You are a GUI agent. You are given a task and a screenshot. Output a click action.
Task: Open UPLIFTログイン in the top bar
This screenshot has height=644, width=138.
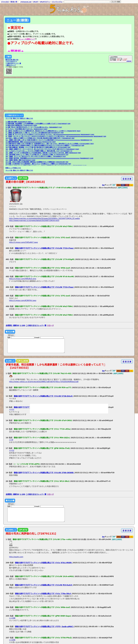pos(45,2)
